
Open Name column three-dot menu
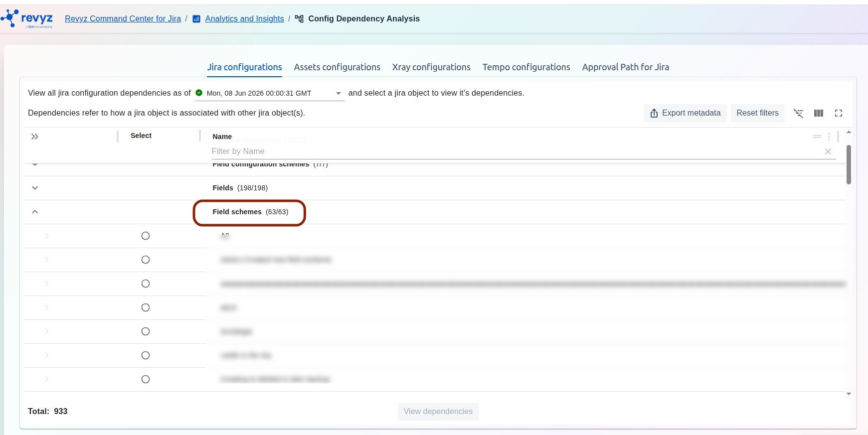pos(829,137)
